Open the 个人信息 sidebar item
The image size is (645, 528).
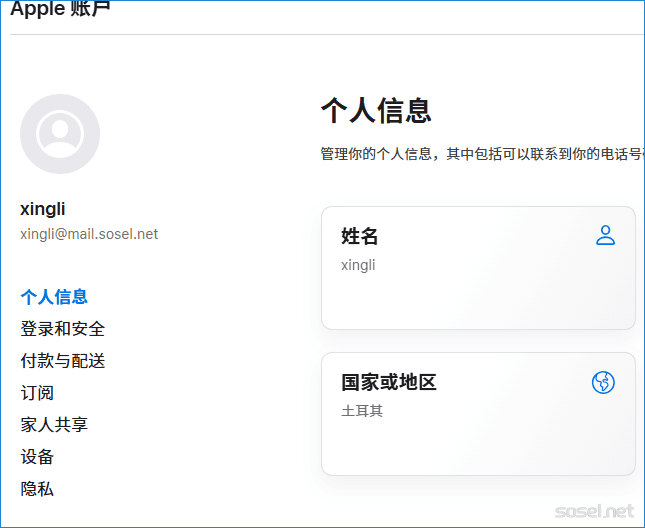pos(54,297)
